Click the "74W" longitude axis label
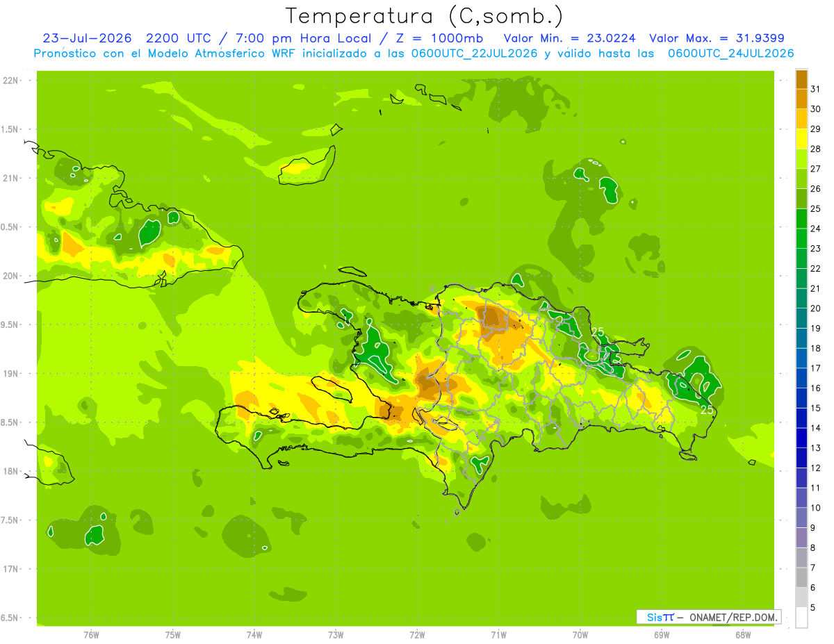 click(254, 634)
